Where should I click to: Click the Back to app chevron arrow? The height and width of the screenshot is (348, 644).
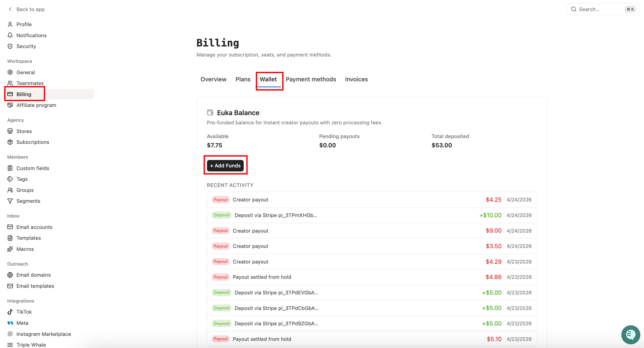tap(10, 9)
